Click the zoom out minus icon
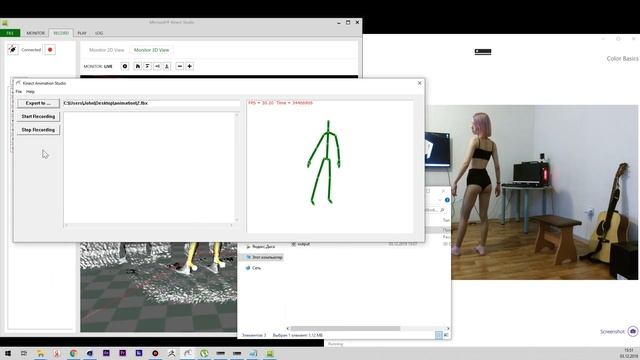 (x=180, y=66)
